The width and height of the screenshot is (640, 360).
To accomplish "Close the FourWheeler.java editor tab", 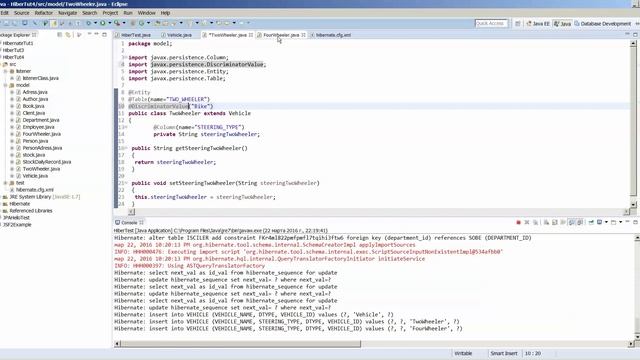I will (x=303, y=35).
